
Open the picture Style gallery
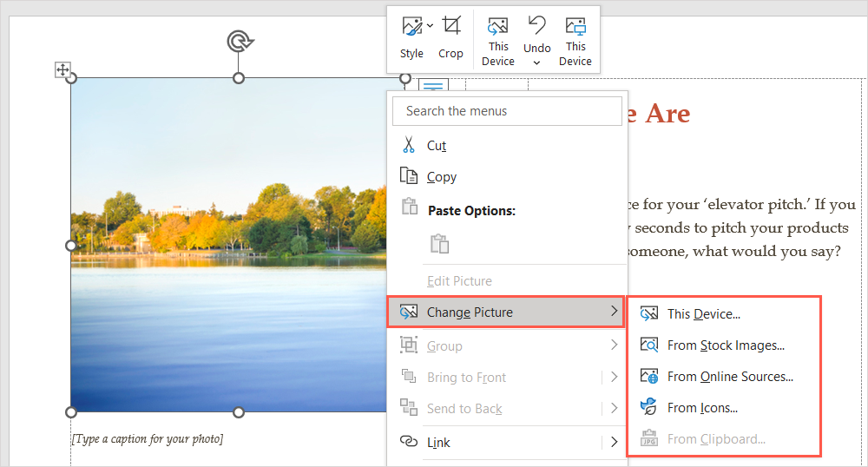coord(411,27)
